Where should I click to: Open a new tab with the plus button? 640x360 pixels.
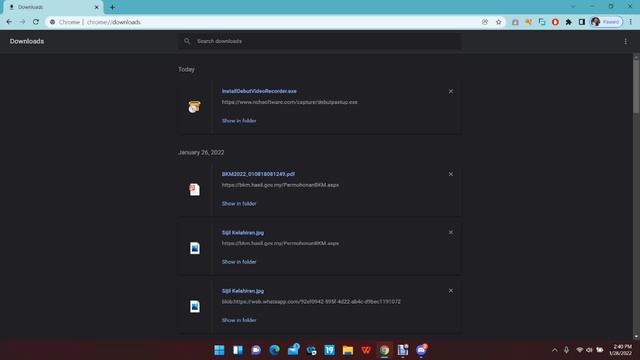[x=112, y=7]
